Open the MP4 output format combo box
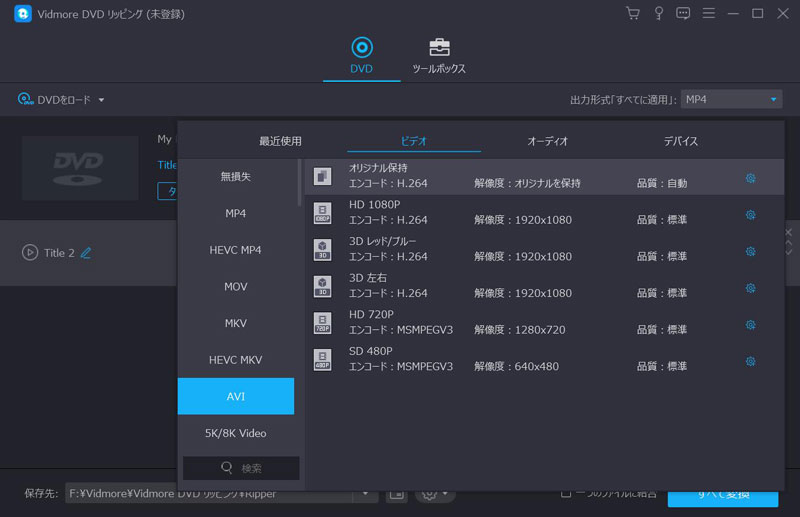This screenshot has height=517, width=800. pyautogui.click(x=731, y=100)
